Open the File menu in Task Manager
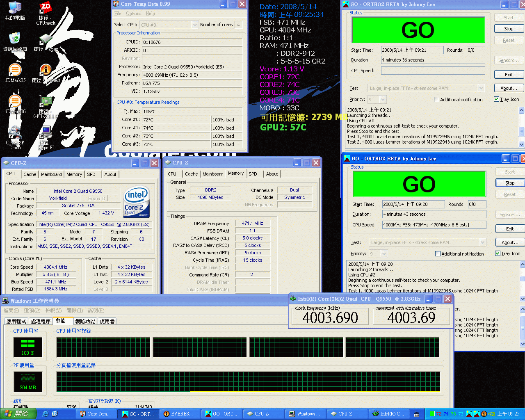The width and height of the screenshot is (525, 420). (x=11, y=310)
